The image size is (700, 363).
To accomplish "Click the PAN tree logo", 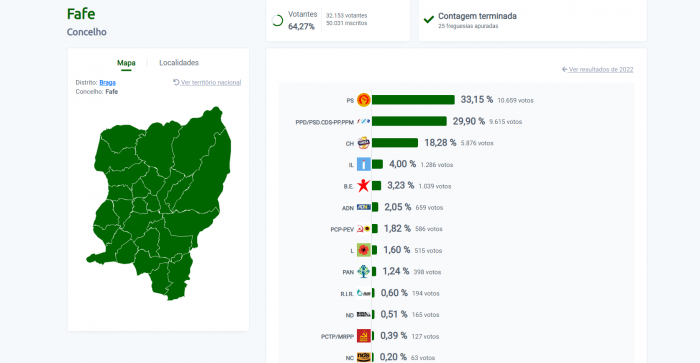I will (x=363, y=271).
